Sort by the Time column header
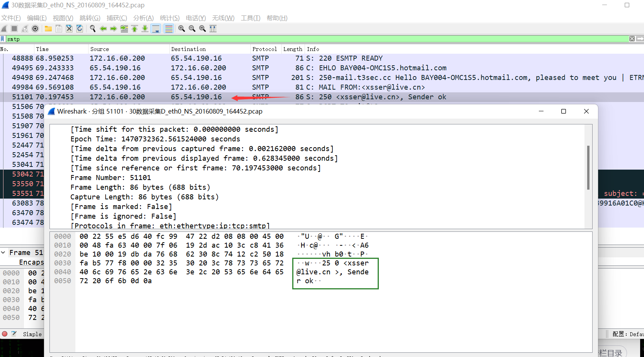Image resolution: width=644 pixels, height=357 pixels. [x=61, y=49]
